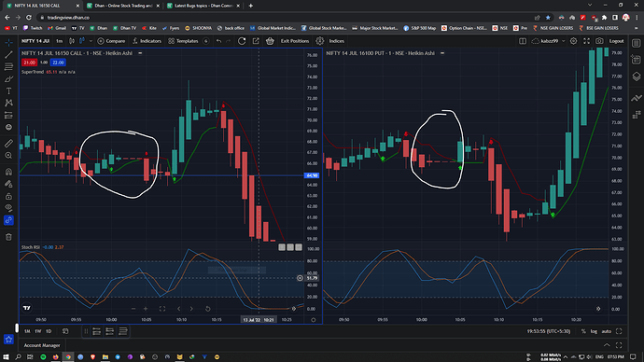Select the trend line drawing tool

pos(8,54)
